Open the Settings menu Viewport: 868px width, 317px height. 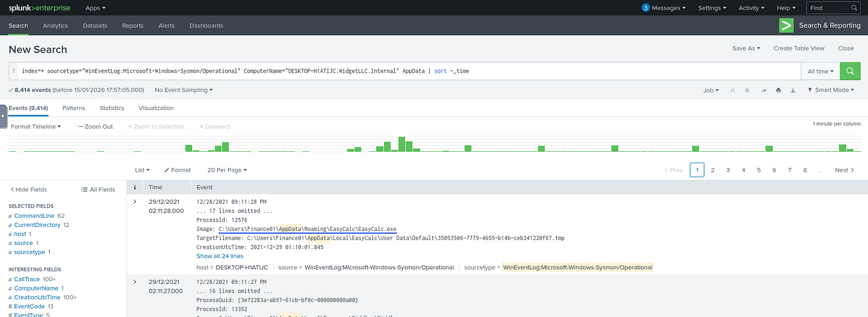[712, 8]
